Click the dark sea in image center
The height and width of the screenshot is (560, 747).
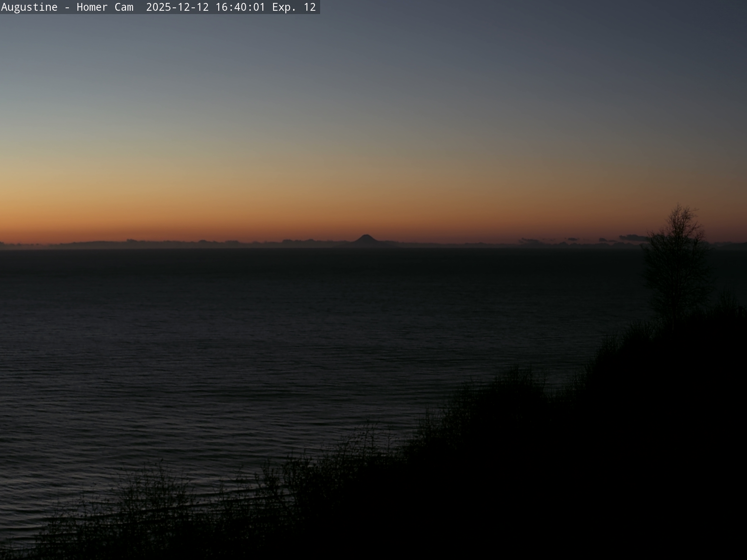(x=371, y=304)
